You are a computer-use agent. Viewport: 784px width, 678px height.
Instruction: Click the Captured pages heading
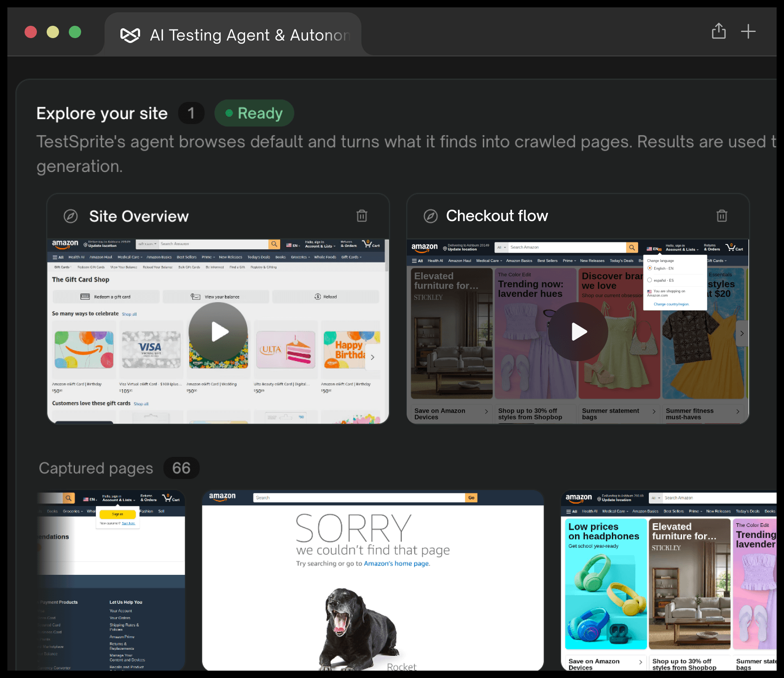(x=96, y=468)
